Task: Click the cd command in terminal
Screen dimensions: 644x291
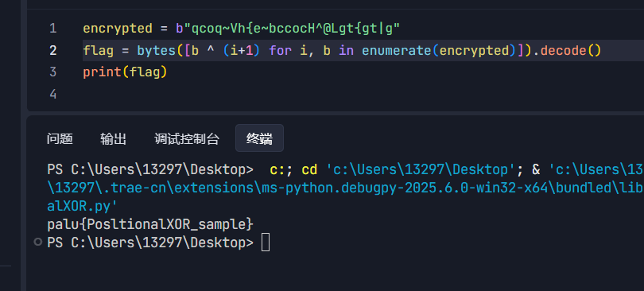Action: click(310, 169)
